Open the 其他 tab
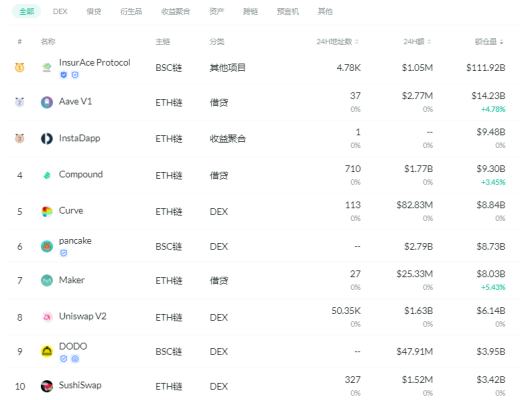The width and height of the screenshot is (520, 400). tap(325, 12)
